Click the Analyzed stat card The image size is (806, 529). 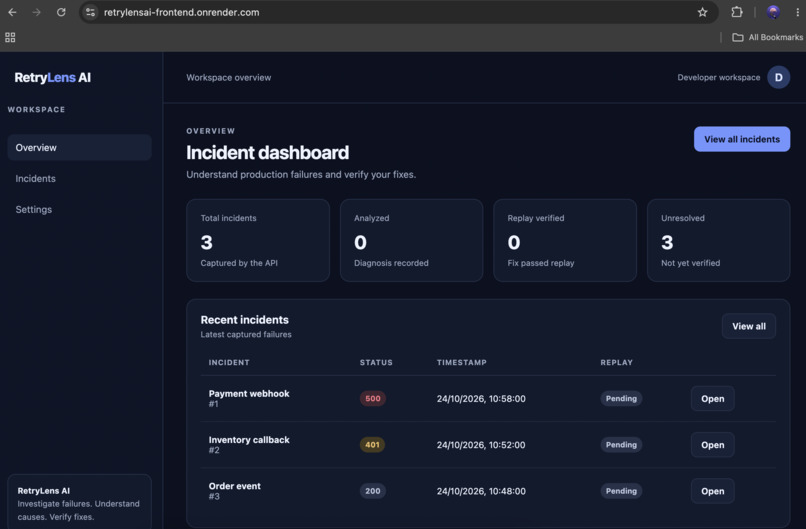pyautogui.click(x=411, y=241)
